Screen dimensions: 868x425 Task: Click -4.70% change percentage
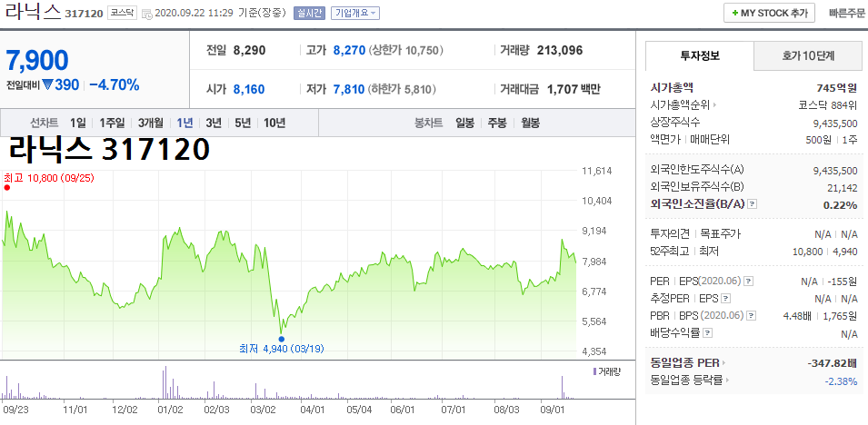tap(114, 84)
